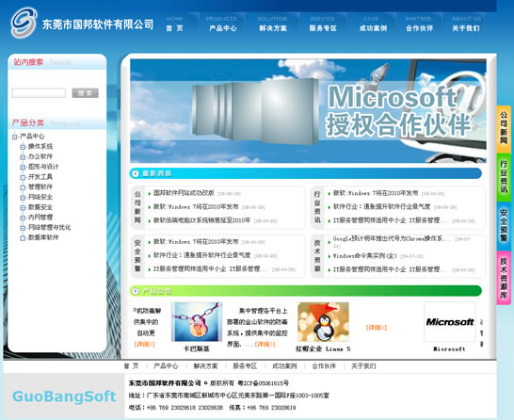
Task: Select the 网络管理与优化 tree item
Action: point(50,228)
